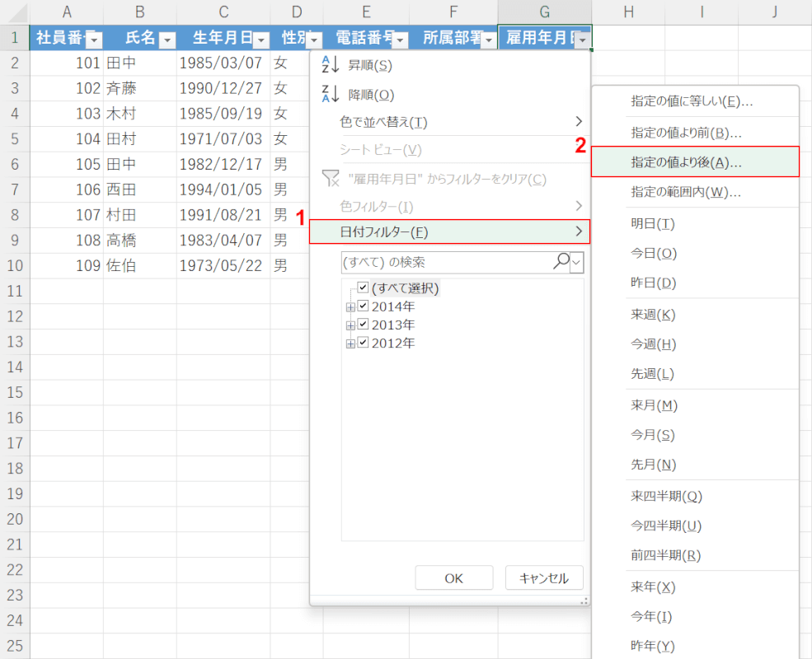This screenshot has height=659, width=812.
Task: Choose 指定の値より後(A)... filter
Action: click(695, 162)
